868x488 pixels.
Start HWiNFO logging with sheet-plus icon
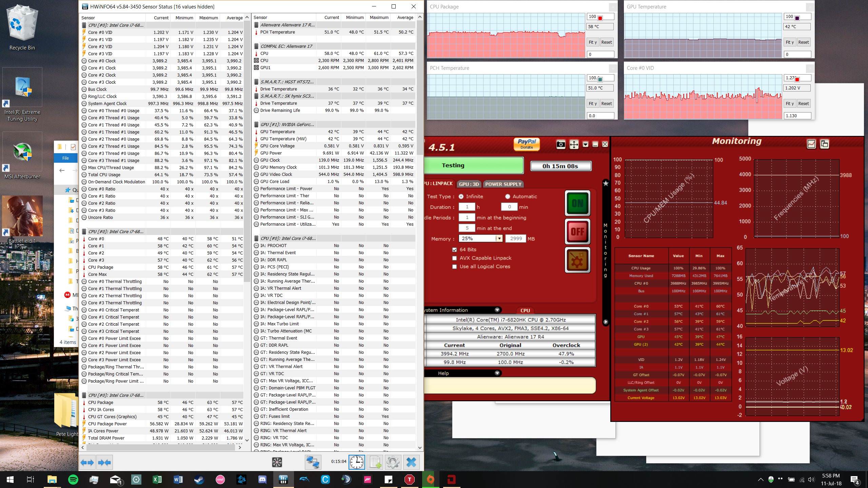pos(375,462)
